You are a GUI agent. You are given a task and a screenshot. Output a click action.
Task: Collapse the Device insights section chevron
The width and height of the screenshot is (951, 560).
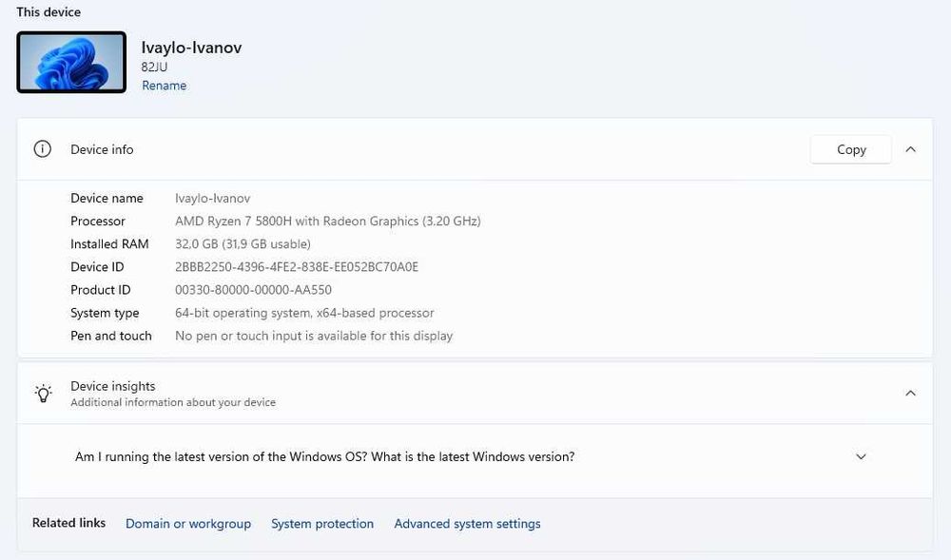click(910, 394)
